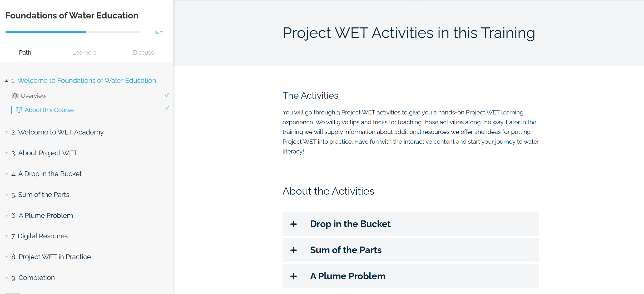This screenshot has height=294, width=644.
Task: Click the plus icon for Drop in the Bucket
Action: click(x=294, y=224)
